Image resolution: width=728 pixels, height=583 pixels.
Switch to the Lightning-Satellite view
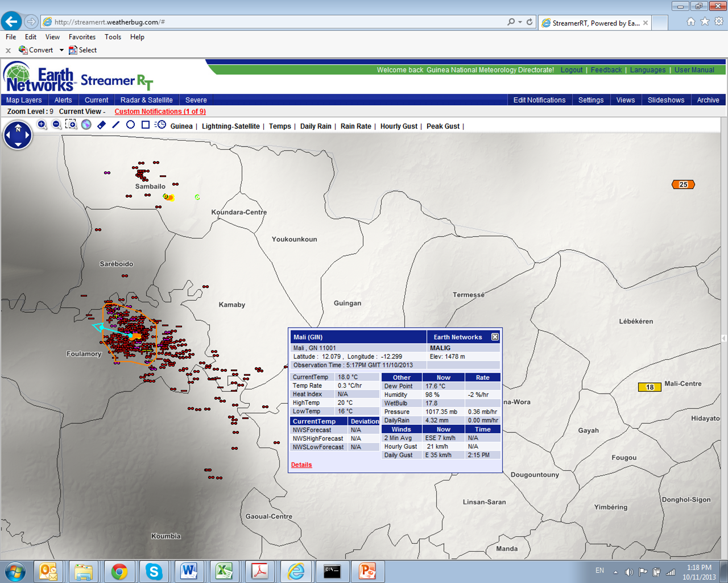click(x=230, y=126)
